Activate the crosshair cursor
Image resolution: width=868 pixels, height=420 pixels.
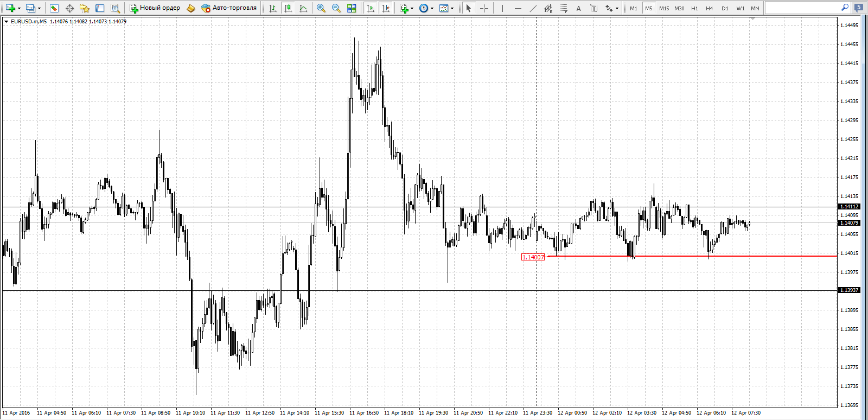[484, 8]
